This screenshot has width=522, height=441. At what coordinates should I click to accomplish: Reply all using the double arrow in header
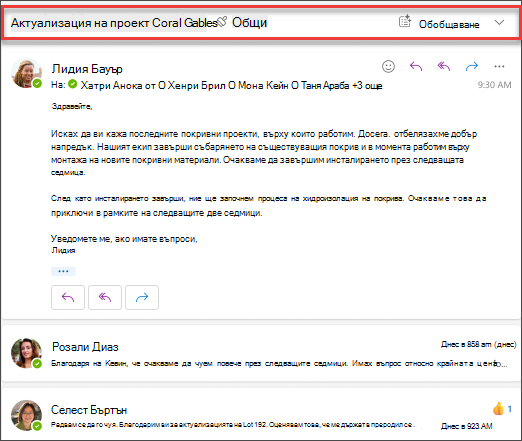(x=444, y=66)
